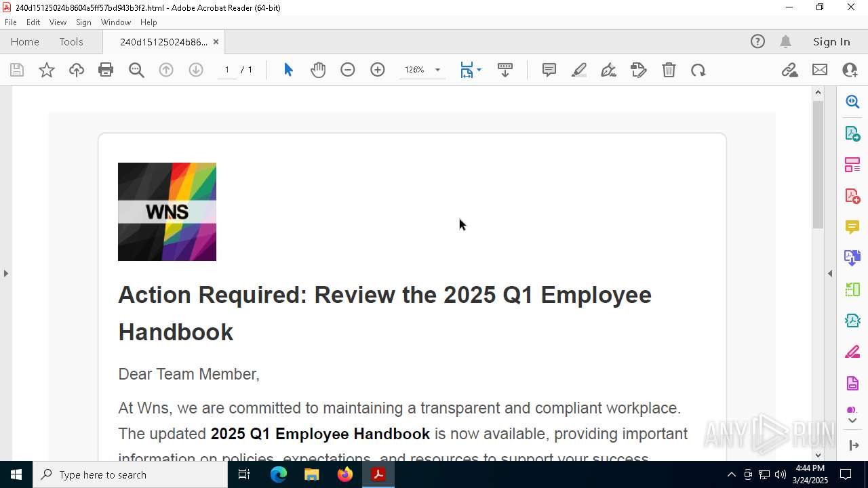Add a comment sticky note

[x=549, y=70]
